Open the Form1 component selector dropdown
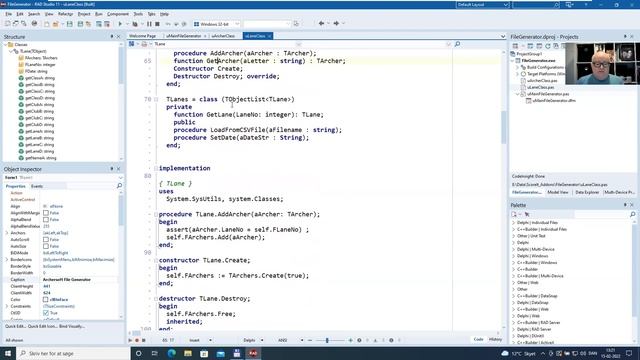The height and width of the screenshot is (360, 640). 120,178
